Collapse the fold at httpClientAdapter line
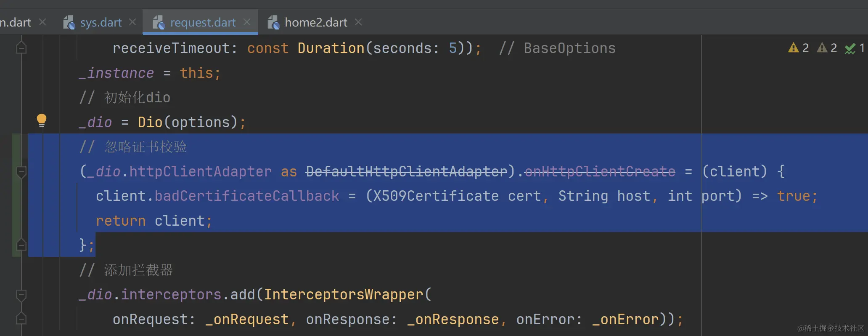The image size is (868, 336). coord(21,171)
